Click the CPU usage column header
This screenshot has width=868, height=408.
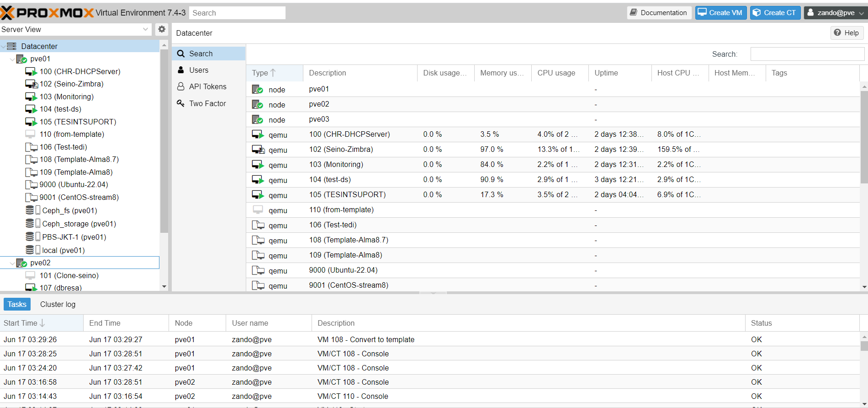point(560,73)
